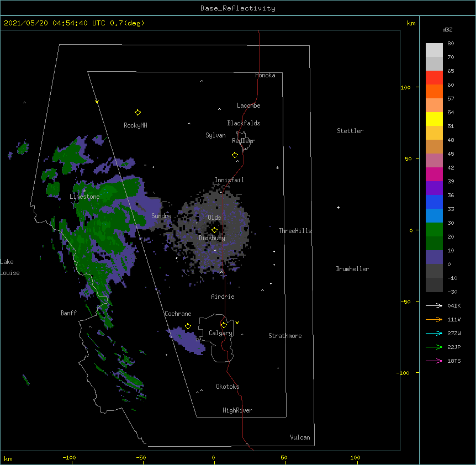Click the cyan 27ZW arrow in legend
Screen dimensions: 476x465
pyautogui.click(x=434, y=333)
